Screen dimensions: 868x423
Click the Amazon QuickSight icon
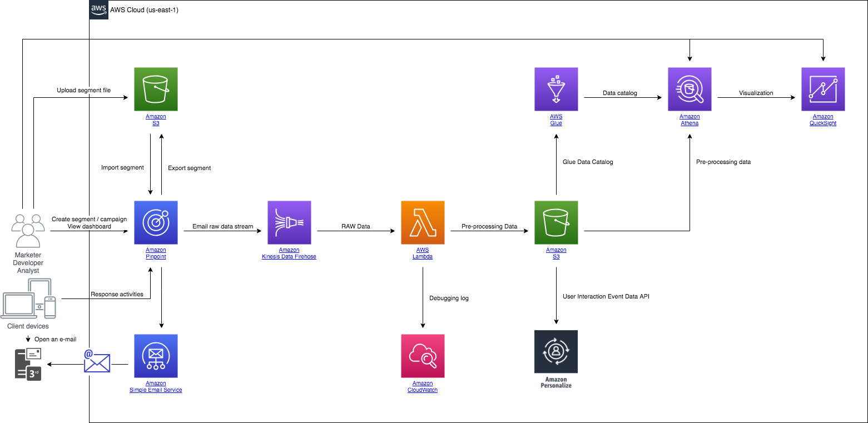(x=823, y=89)
